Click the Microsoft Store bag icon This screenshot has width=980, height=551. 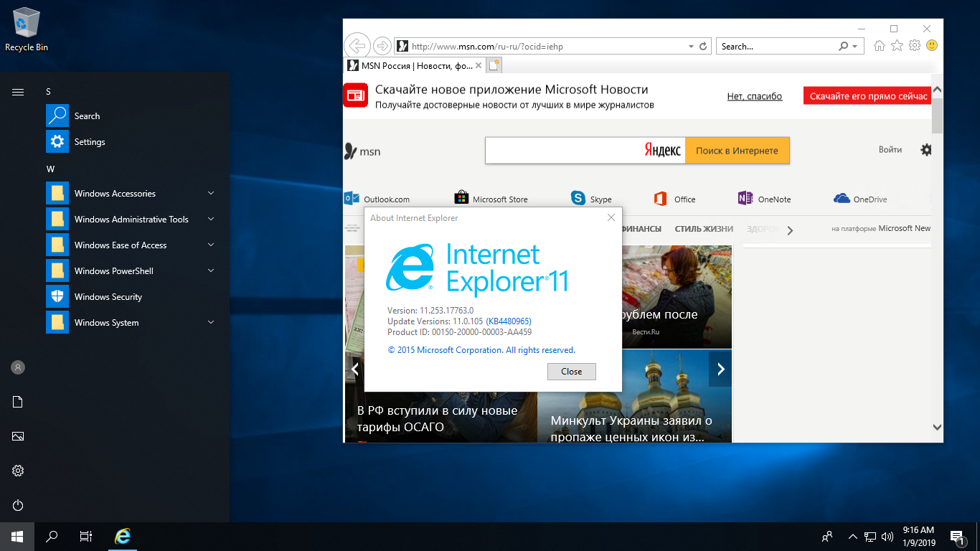[x=461, y=198]
